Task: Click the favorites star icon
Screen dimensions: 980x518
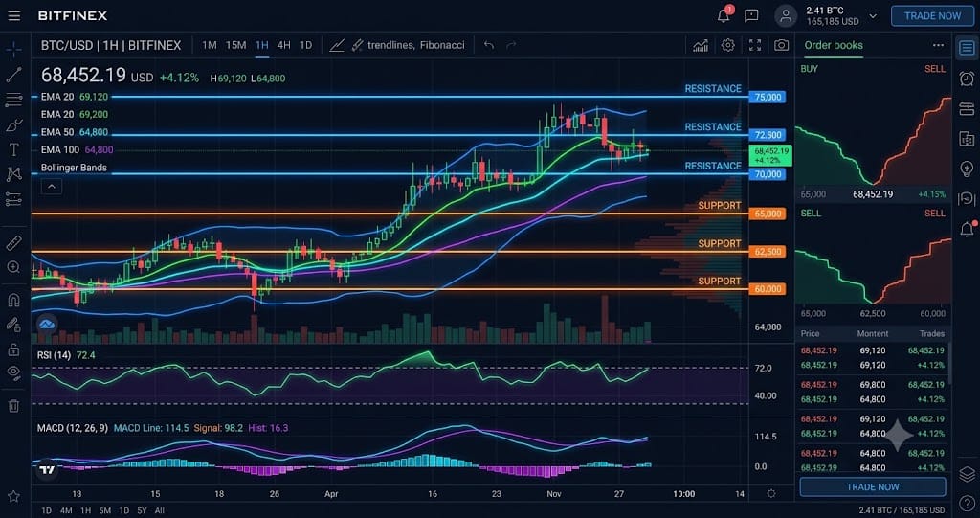Action: click(13, 496)
